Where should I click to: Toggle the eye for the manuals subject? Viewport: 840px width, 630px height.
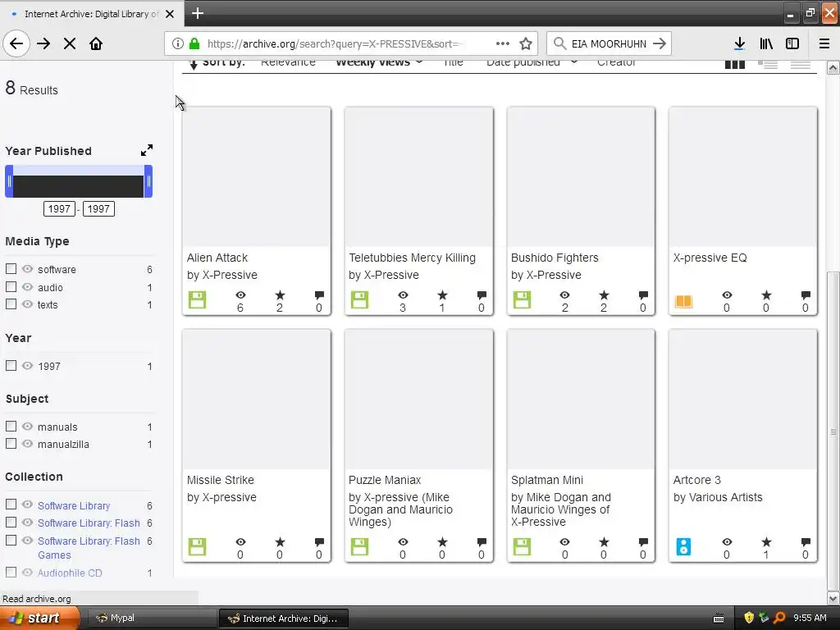(27, 427)
